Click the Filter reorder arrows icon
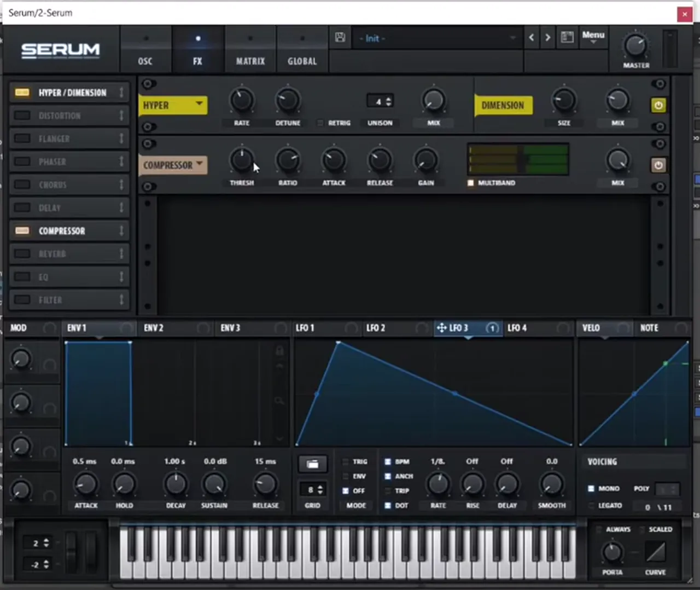 [121, 299]
